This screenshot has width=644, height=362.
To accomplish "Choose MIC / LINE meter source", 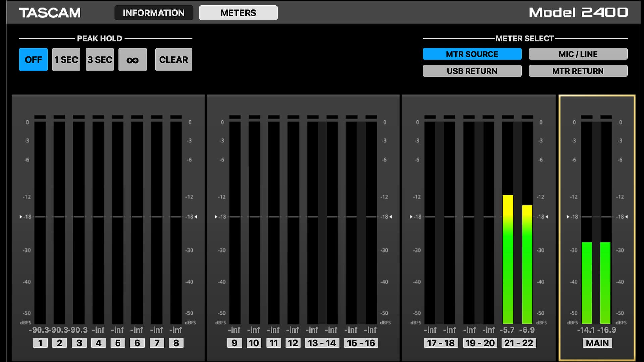I will (578, 54).
